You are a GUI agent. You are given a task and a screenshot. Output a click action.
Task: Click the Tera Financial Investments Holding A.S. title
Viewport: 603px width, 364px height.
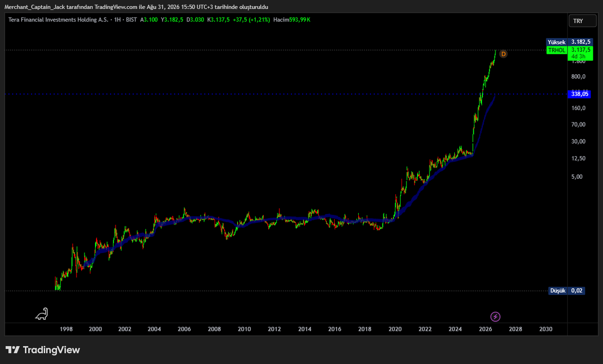(x=57, y=20)
